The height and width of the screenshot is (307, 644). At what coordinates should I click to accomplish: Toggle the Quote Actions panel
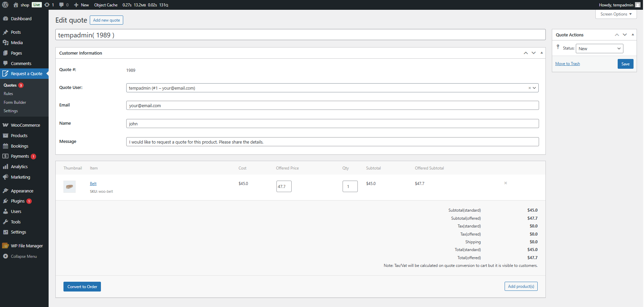tap(633, 35)
